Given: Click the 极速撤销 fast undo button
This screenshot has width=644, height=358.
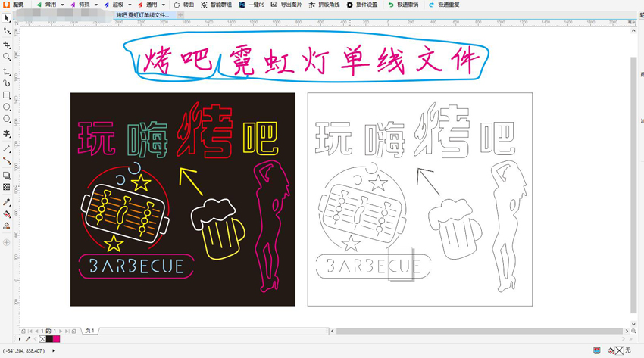Looking at the screenshot, I should pyautogui.click(x=403, y=5).
